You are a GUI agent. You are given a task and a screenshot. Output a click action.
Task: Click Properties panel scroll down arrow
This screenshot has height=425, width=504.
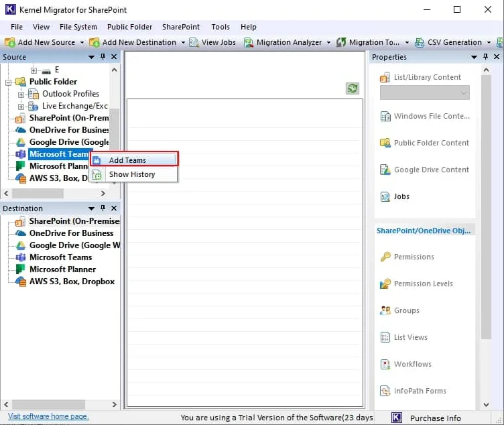click(486, 404)
